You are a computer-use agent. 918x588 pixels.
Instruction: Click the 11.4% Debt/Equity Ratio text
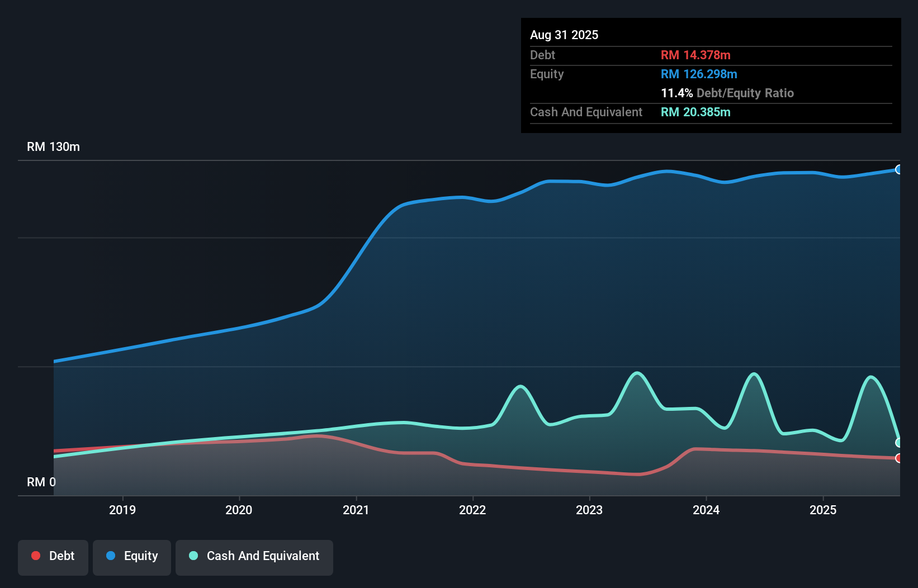tap(727, 93)
